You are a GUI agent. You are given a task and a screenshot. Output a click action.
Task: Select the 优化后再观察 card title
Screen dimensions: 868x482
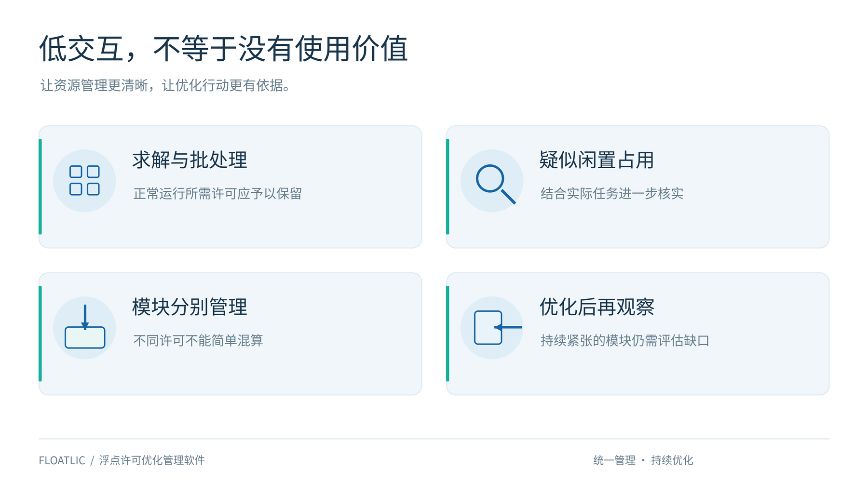tap(597, 307)
